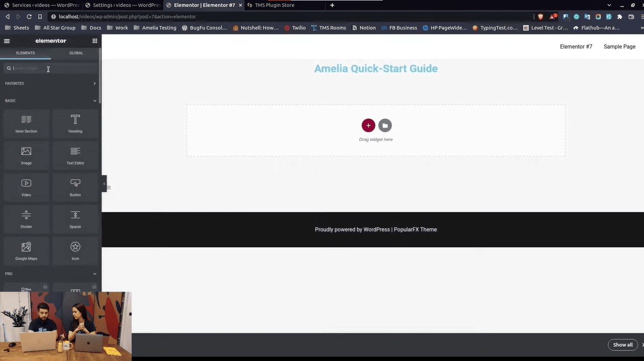
Task: Open the Work bookmark folder
Action: [118, 28]
